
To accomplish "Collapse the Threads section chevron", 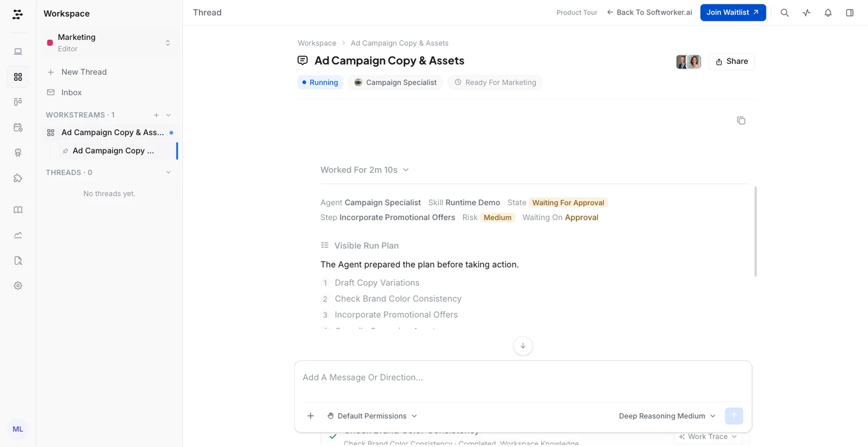I will coord(168,173).
